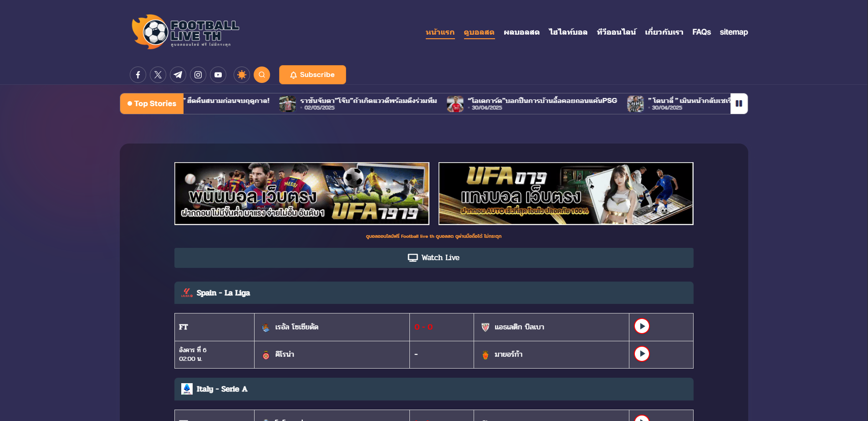Click the 0 - 0 score cell
This screenshot has width=868, height=421.
(x=442, y=327)
